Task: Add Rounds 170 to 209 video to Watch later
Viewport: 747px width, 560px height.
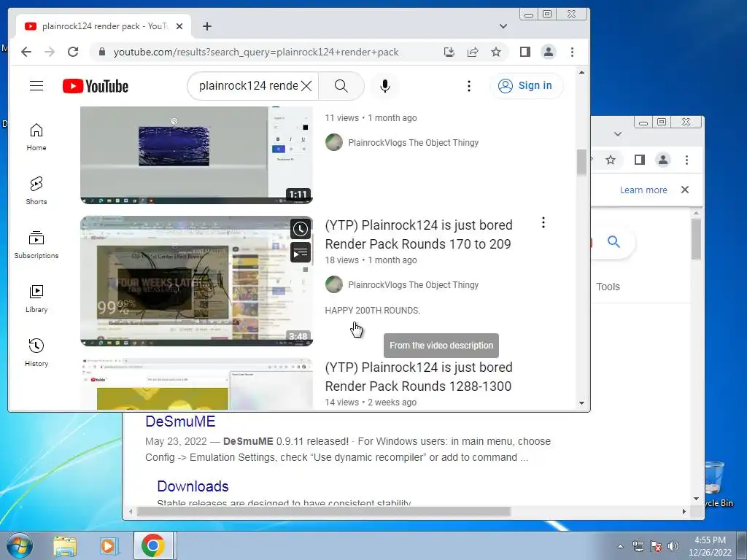Action: (x=300, y=230)
